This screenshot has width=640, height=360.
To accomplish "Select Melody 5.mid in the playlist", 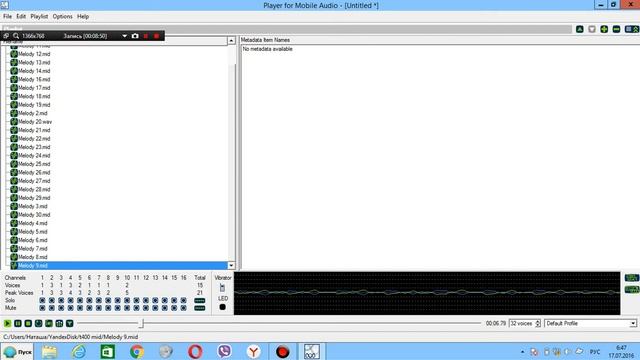I will tap(32, 232).
